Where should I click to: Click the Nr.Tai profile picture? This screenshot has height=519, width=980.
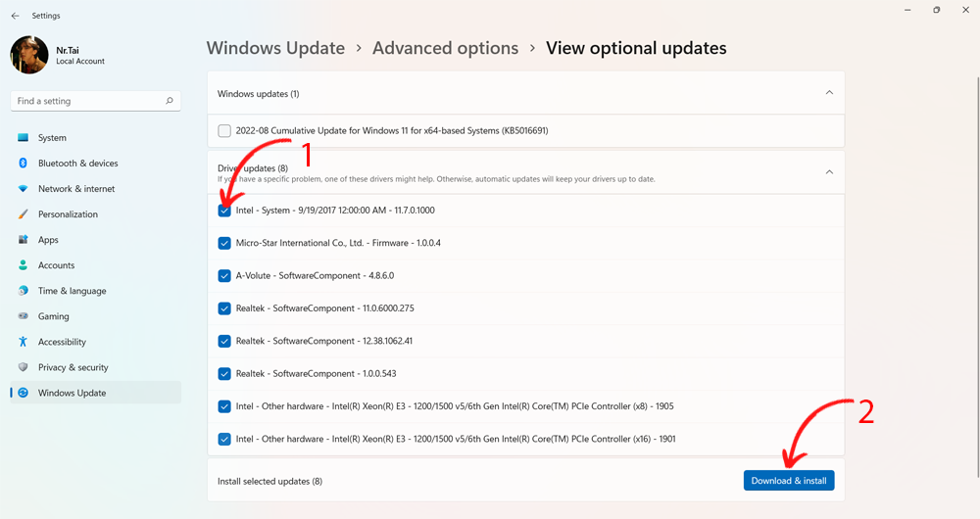(x=29, y=55)
